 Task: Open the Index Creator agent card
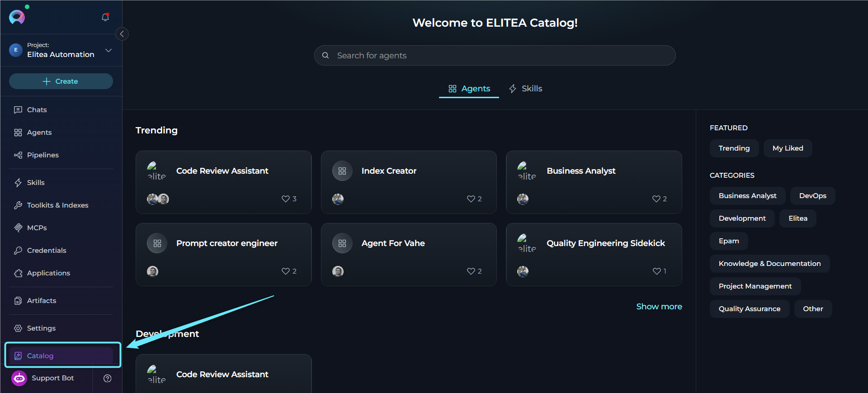point(409,182)
